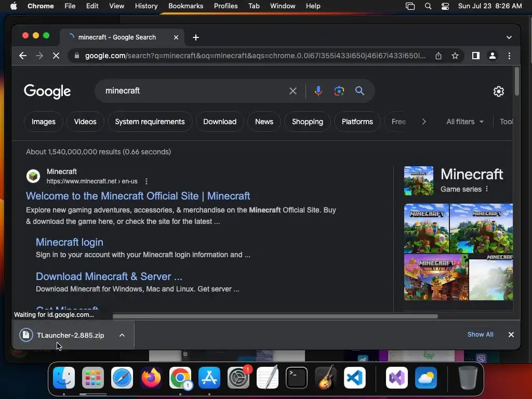This screenshot has height=399, width=532.
Task: Focus the Chrome address bar
Action: (x=255, y=56)
